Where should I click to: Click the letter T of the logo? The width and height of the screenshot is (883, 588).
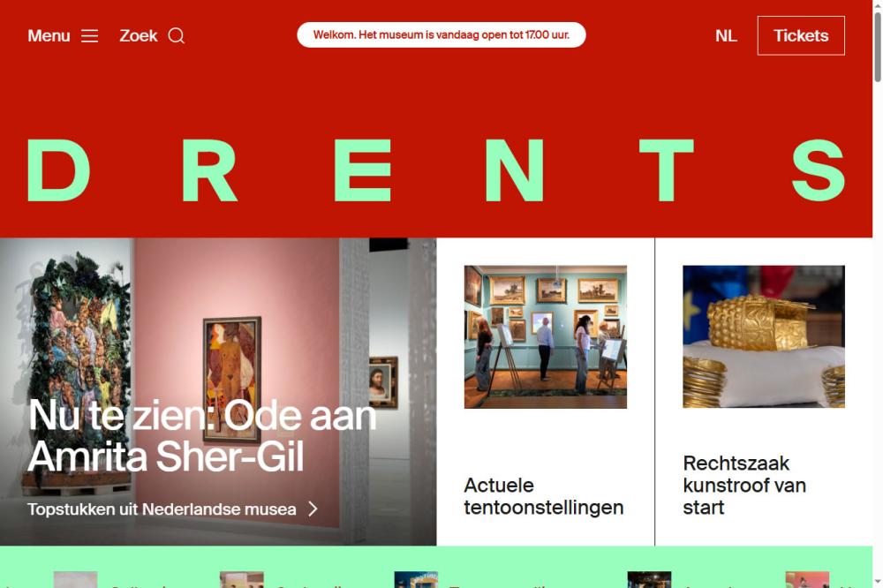coord(666,170)
